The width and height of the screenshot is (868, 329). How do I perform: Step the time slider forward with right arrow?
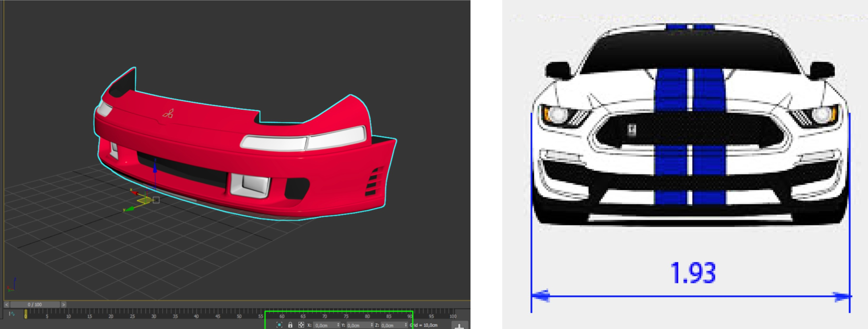pyautogui.click(x=63, y=304)
